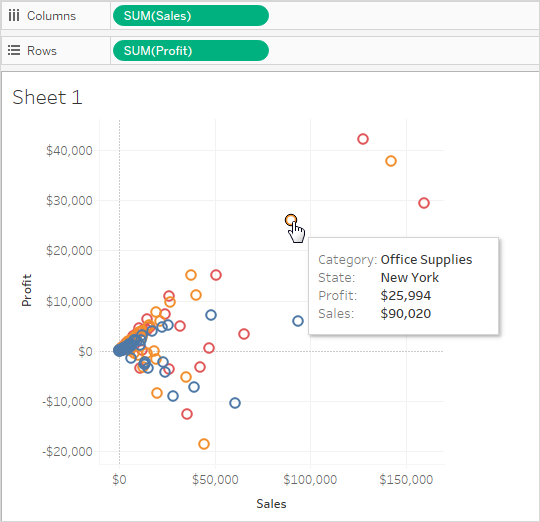This screenshot has height=522, width=540.
Task: Click the topmost red mark above $40,000
Action: 363,139
